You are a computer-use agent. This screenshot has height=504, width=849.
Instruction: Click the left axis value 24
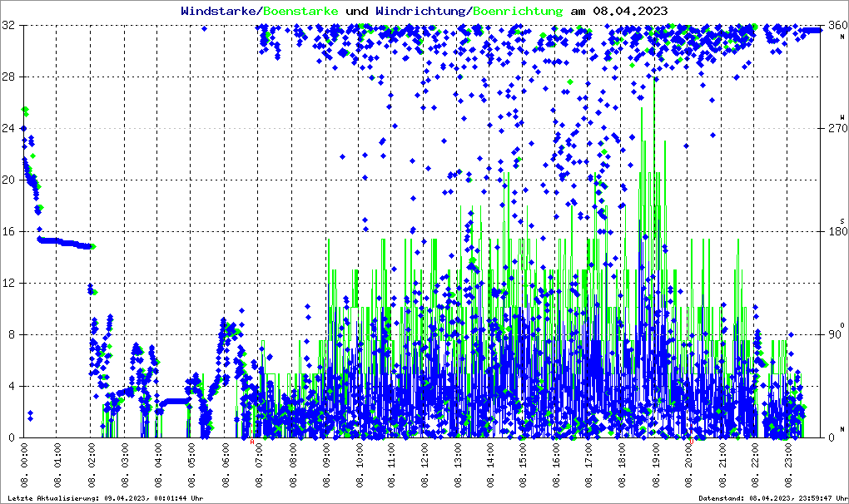click(8, 129)
